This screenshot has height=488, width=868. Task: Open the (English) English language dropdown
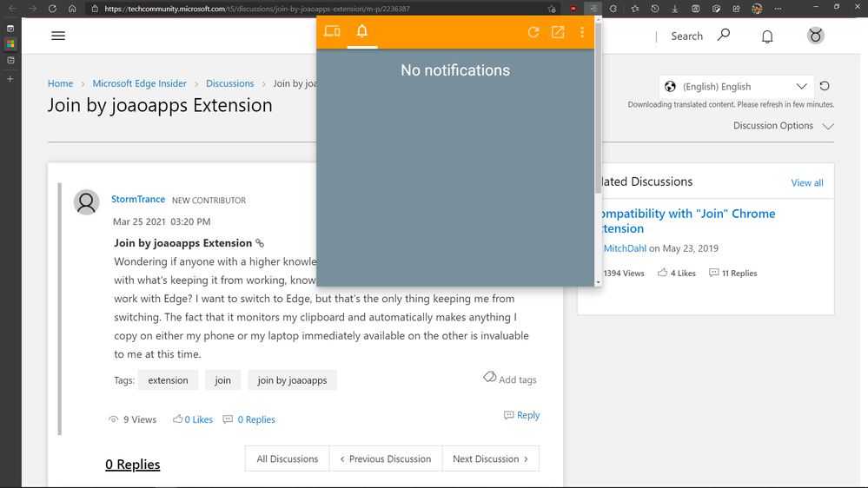(x=736, y=86)
